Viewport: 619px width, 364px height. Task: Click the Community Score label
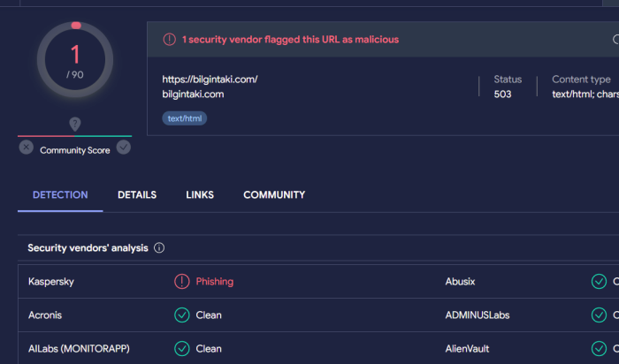(x=74, y=150)
